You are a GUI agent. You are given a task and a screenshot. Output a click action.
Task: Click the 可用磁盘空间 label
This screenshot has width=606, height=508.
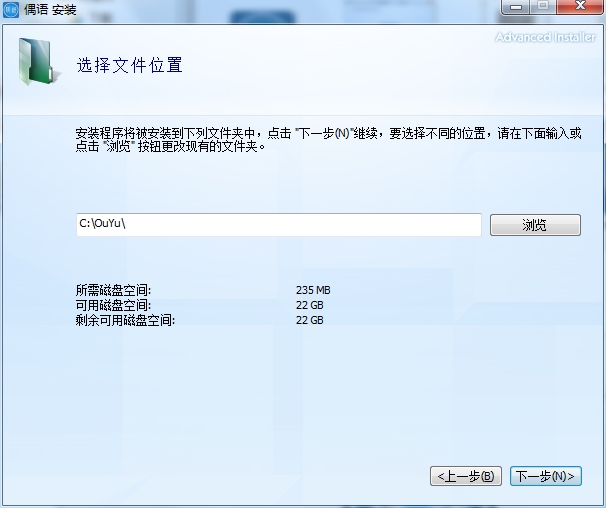tap(113, 305)
